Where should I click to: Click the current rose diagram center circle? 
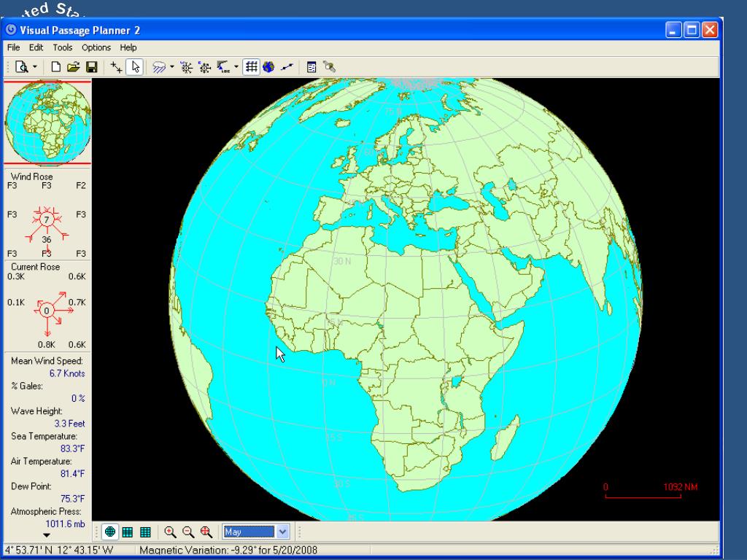47,311
